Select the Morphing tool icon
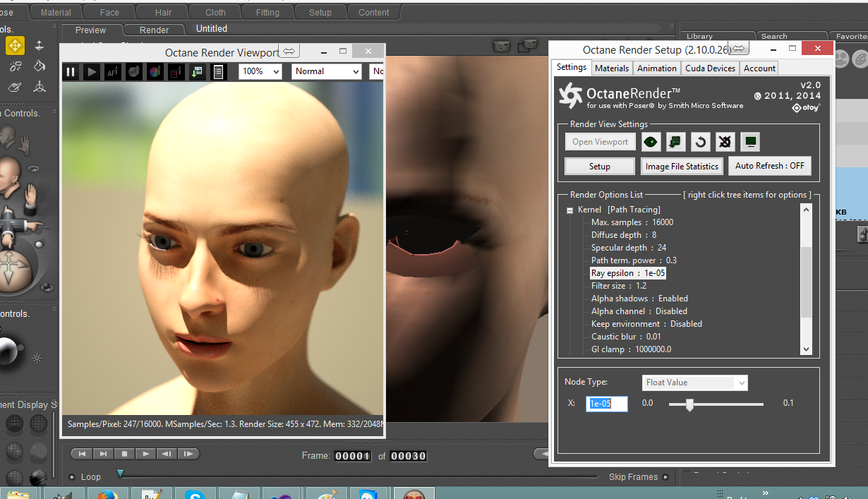Image resolution: width=868 pixels, height=499 pixels. (x=15, y=87)
